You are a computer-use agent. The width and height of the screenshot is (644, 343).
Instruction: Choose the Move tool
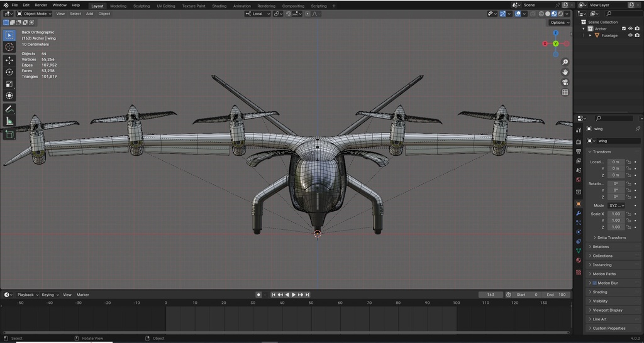pos(9,60)
